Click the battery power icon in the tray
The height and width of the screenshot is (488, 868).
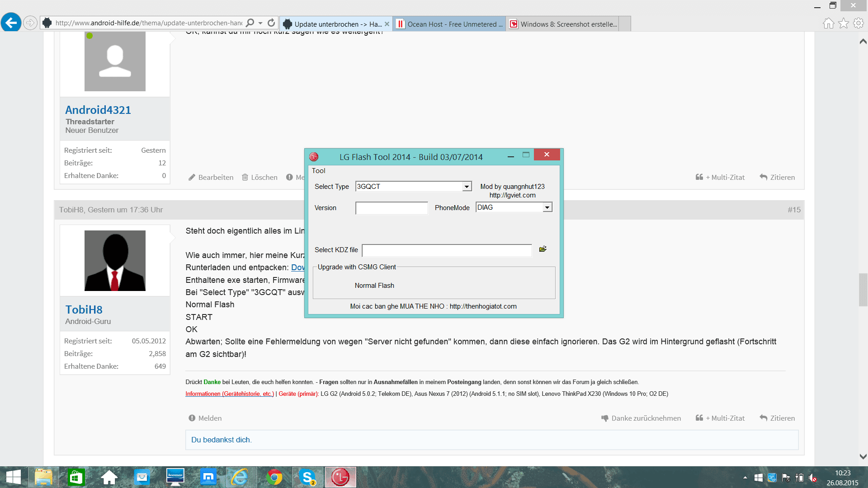point(799,478)
